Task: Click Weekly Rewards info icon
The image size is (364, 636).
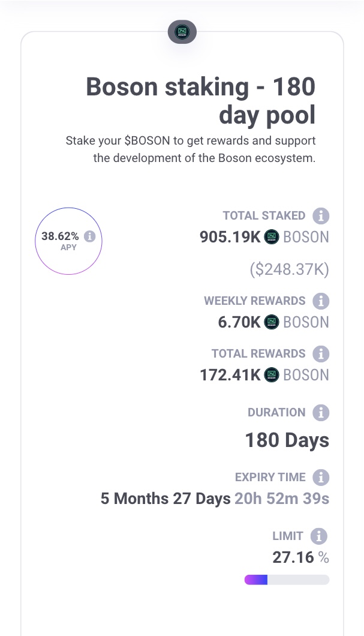Action: [x=321, y=301]
